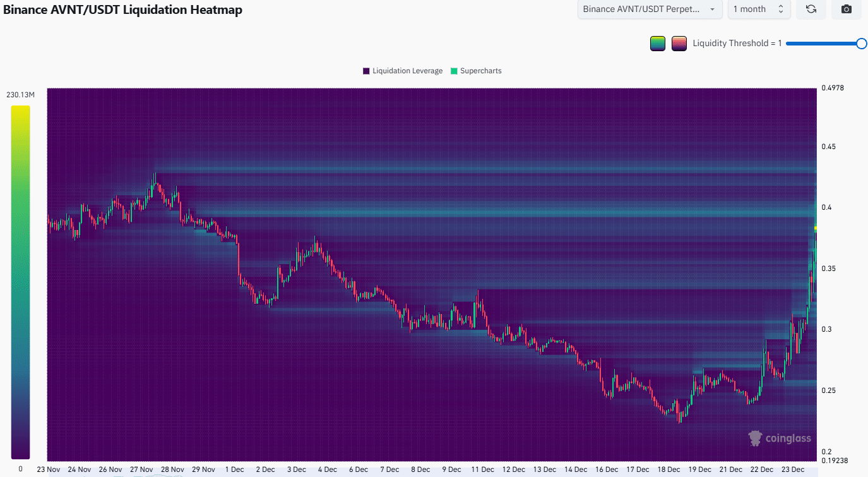Click the Liquidation Leverage legend color square

(x=365, y=70)
